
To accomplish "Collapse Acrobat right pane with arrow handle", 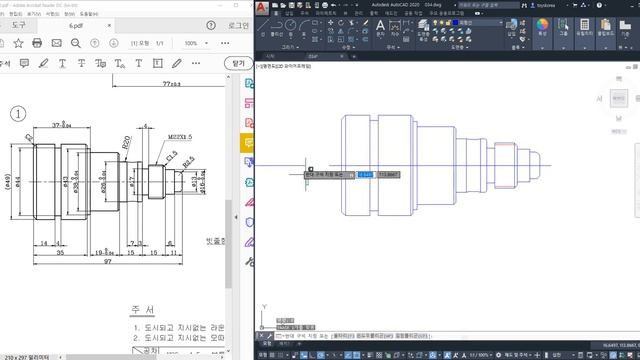I will (x=236, y=217).
